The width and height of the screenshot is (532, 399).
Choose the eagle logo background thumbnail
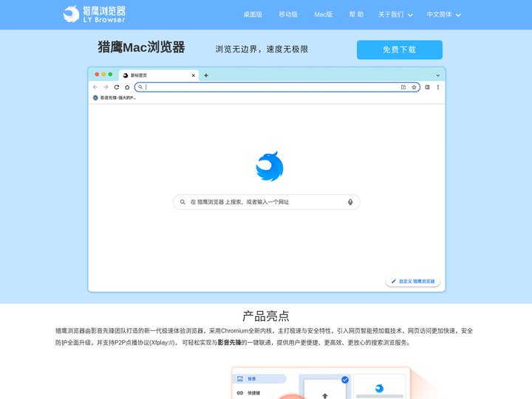tap(379, 388)
